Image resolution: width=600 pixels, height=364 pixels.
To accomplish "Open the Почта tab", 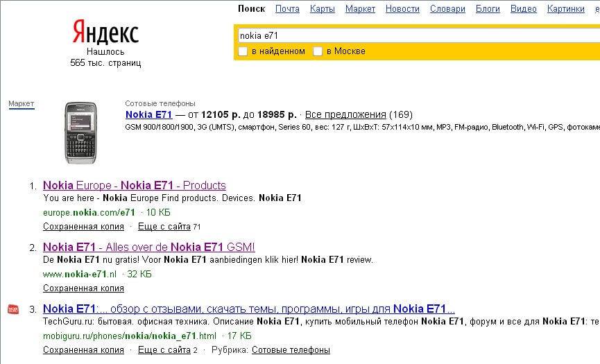I will pyautogui.click(x=287, y=9).
